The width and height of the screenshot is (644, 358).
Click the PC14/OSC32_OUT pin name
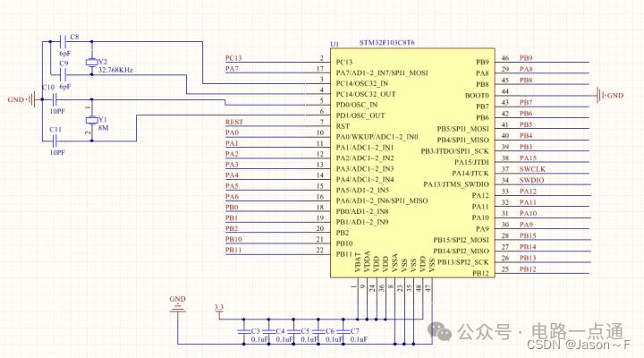[x=366, y=94]
